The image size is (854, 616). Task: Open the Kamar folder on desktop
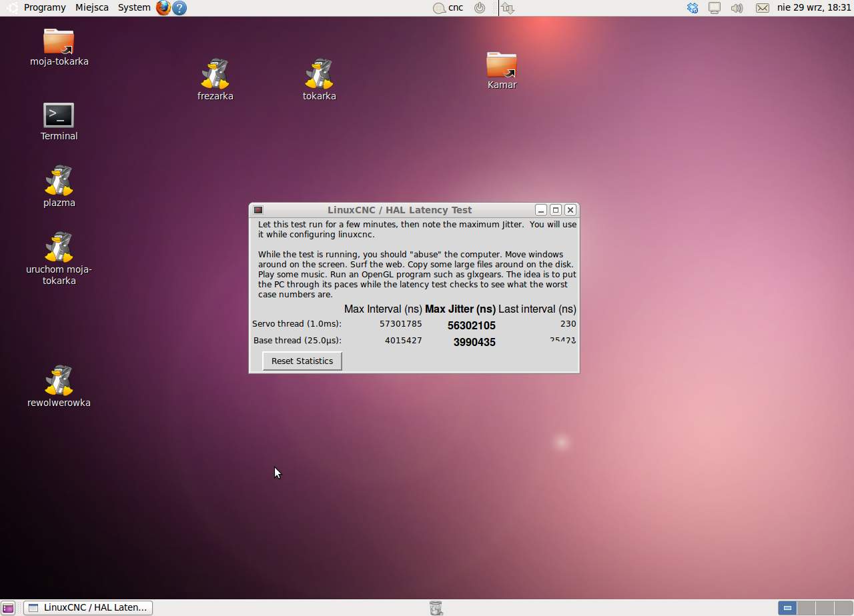502,65
